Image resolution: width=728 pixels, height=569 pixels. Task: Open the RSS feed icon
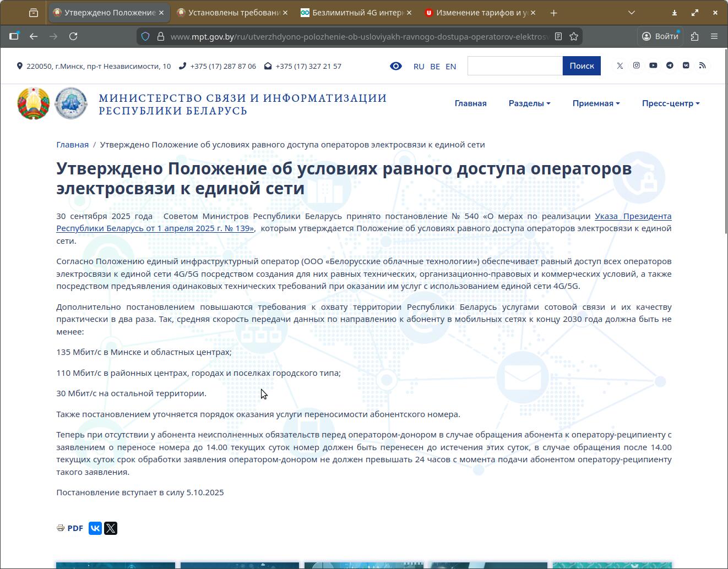click(x=703, y=65)
